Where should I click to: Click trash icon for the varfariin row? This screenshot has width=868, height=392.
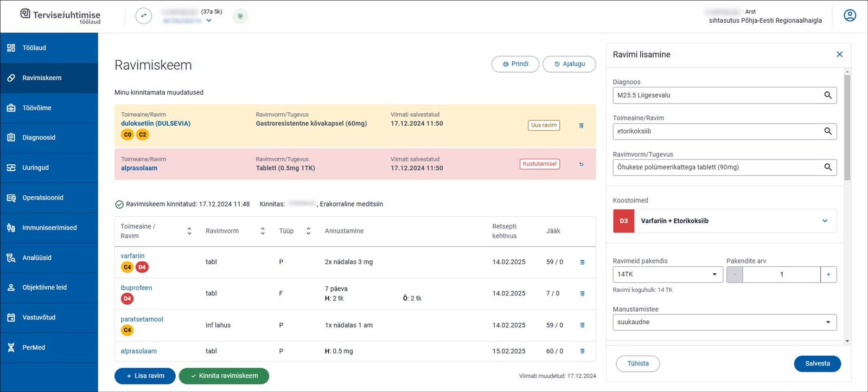coord(582,262)
